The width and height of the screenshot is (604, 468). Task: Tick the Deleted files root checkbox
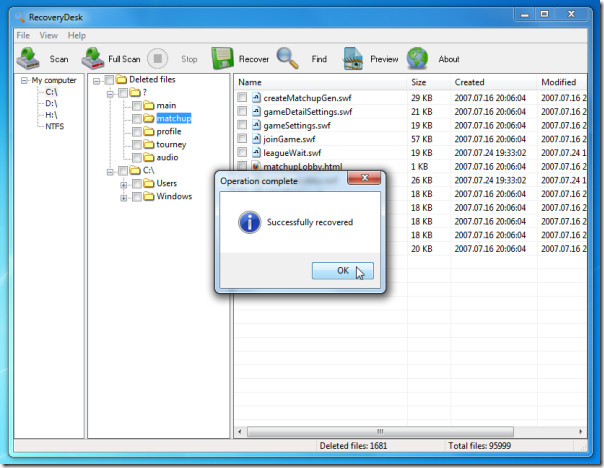[109, 80]
